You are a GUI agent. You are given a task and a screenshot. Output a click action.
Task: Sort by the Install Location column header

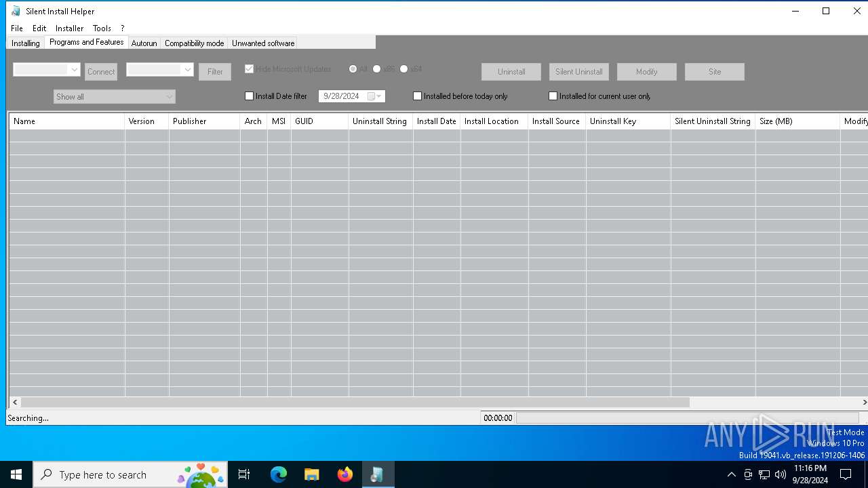[x=494, y=121]
